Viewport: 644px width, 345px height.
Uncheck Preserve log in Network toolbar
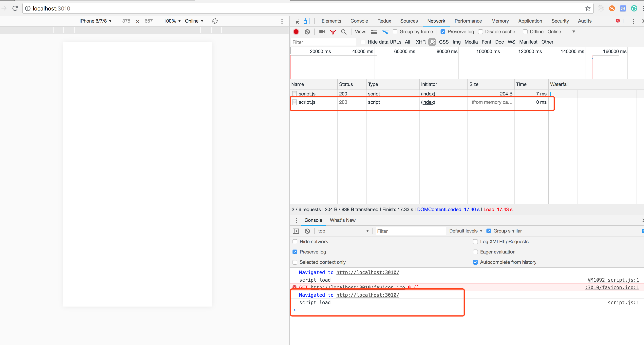pyautogui.click(x=443, y=32)
